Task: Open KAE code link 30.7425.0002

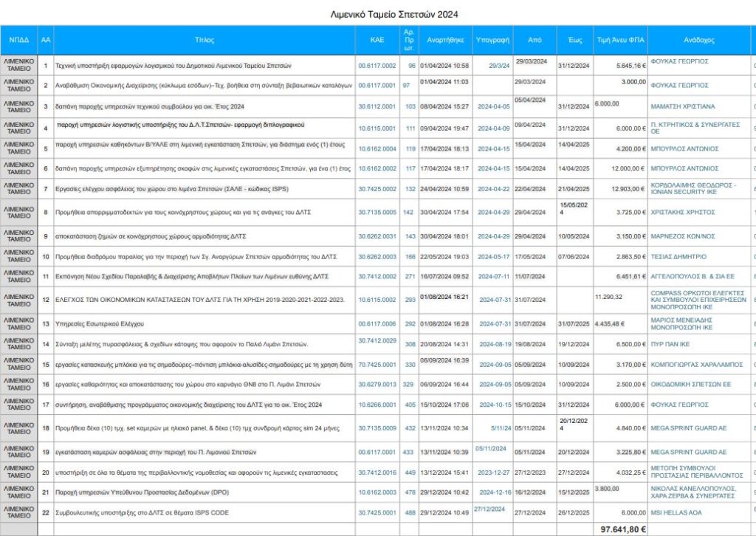Action: [x=377, y=190]
